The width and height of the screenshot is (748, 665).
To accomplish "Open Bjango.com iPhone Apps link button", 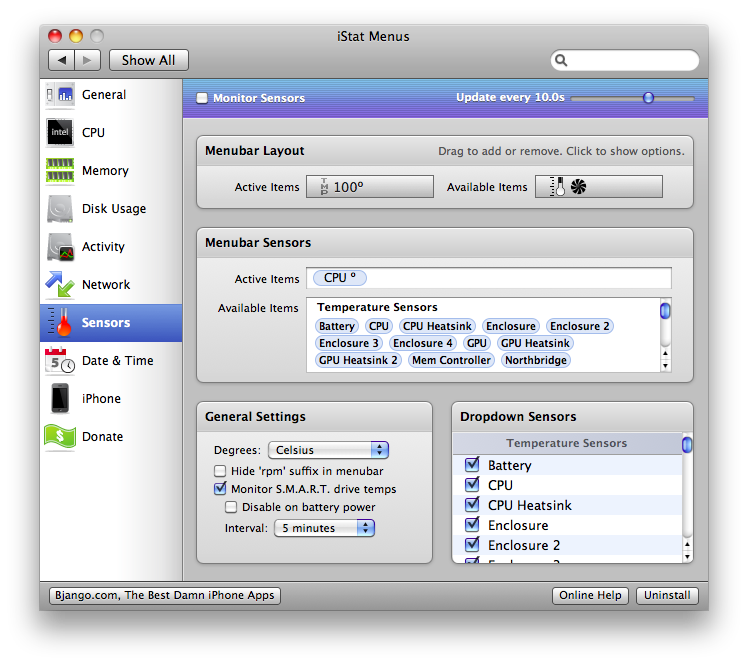I will (165, 595).
